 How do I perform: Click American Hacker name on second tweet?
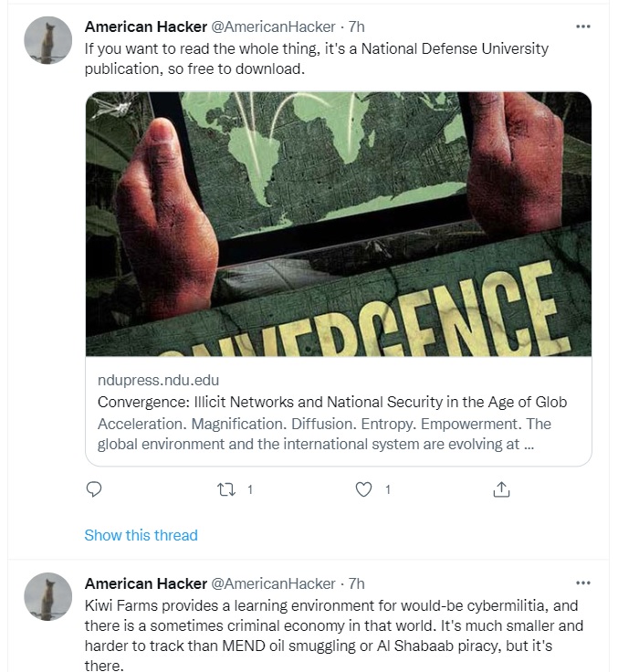[145, 583]
